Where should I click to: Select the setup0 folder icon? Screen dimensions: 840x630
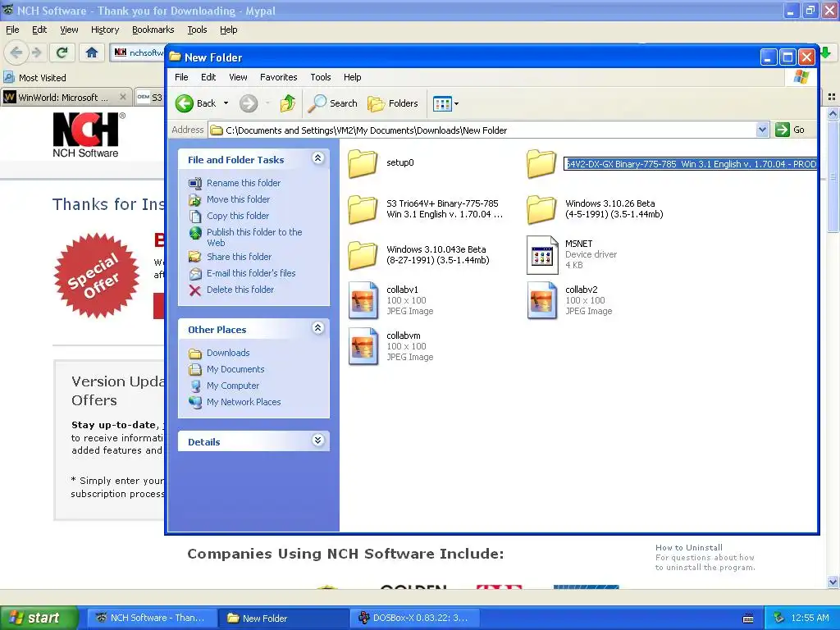point(363,163)
